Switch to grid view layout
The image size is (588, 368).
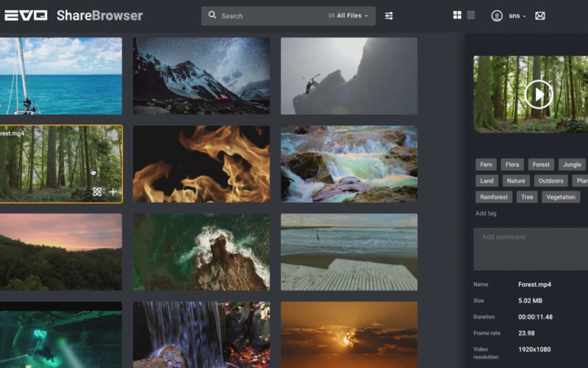coord(457,15)
